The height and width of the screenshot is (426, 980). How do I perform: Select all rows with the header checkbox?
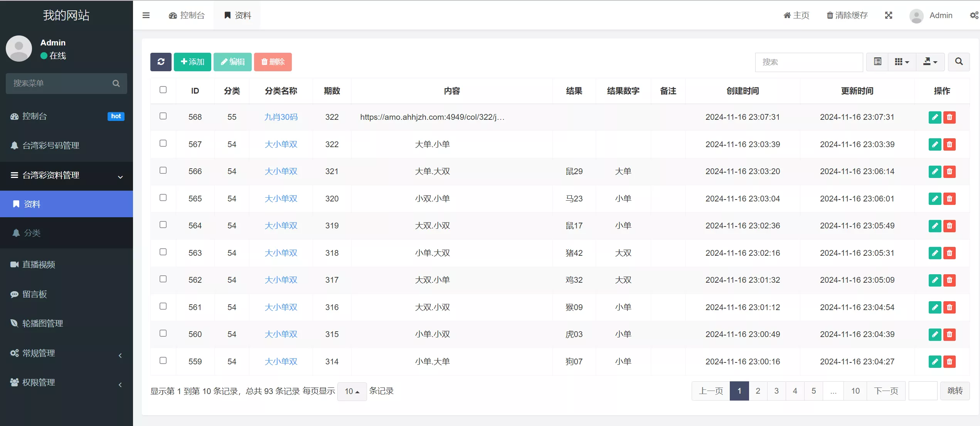[163, 89]
